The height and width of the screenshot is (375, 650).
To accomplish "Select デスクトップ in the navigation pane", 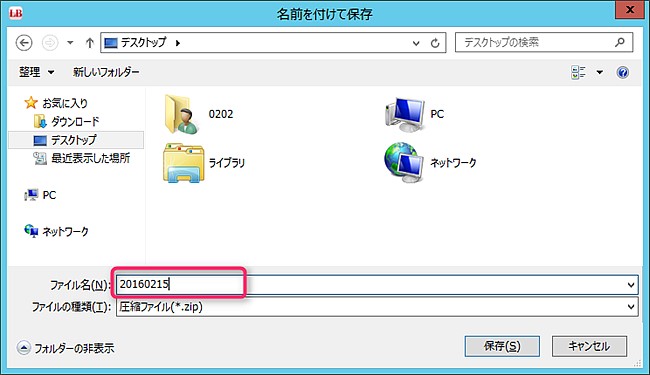I will [76, 140].
